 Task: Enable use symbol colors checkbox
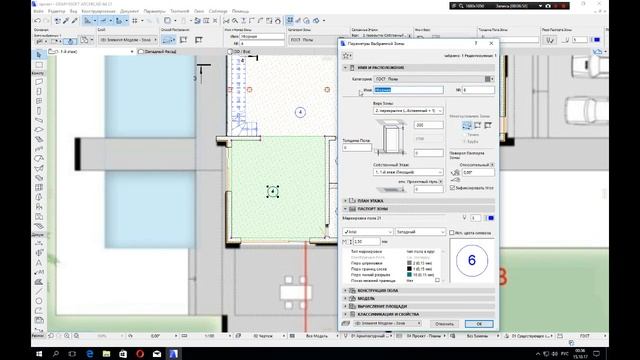451,232
